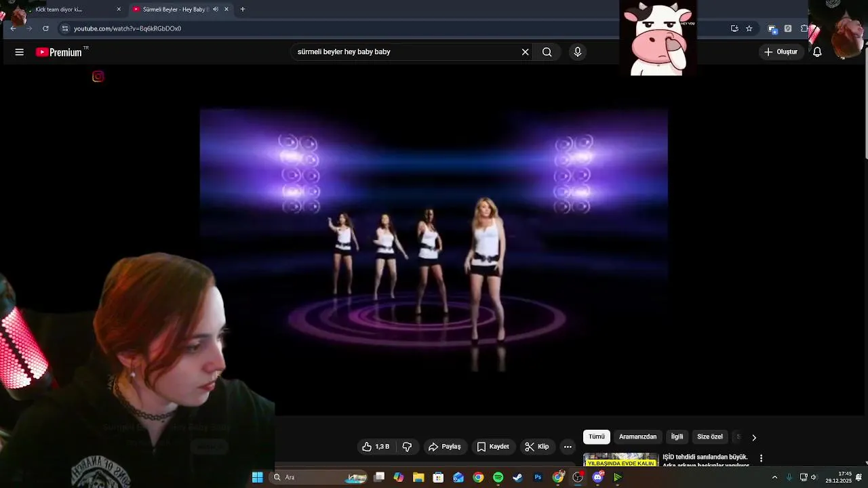Run search with the magnifier button
868x488 pixels.
click(547, 52)
